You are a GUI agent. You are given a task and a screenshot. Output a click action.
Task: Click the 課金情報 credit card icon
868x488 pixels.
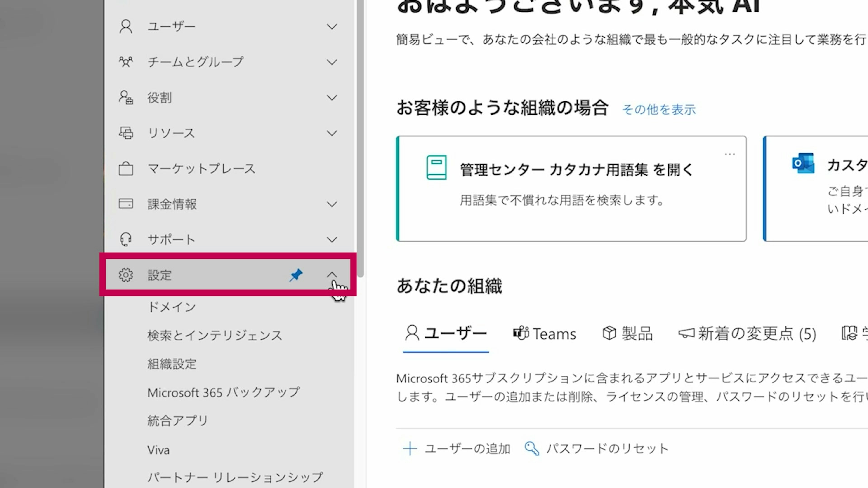pos(126,204)
